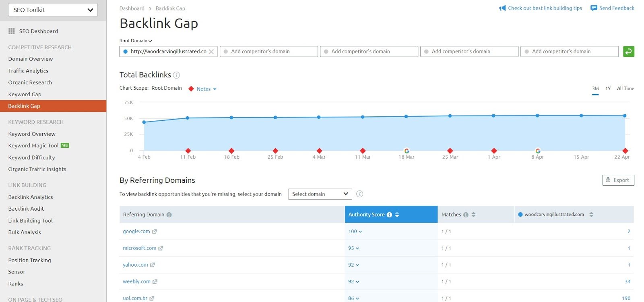Go to Bulk Analysis
The image size is (644, 302).
25,232
